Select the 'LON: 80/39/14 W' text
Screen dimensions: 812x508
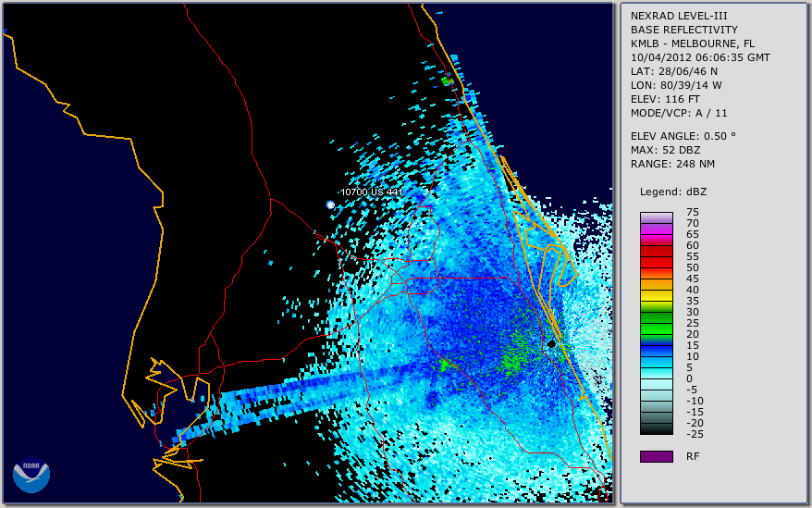click(676, 85)
